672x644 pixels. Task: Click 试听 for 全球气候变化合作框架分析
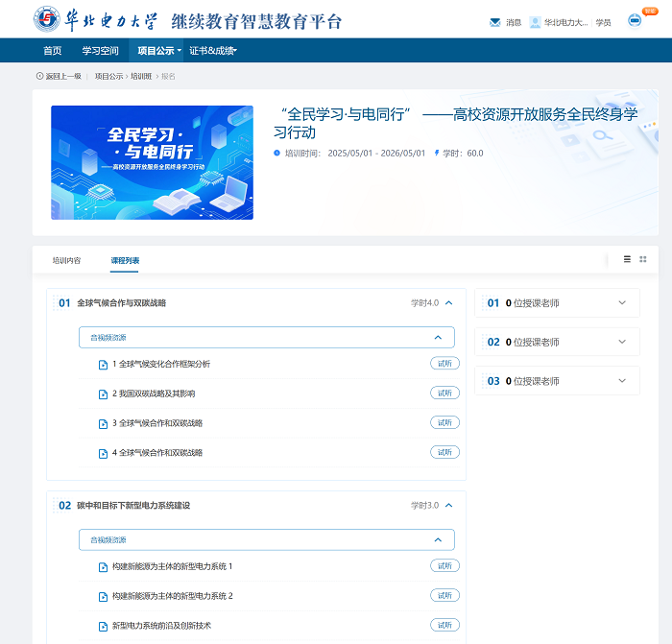point(444,364)
